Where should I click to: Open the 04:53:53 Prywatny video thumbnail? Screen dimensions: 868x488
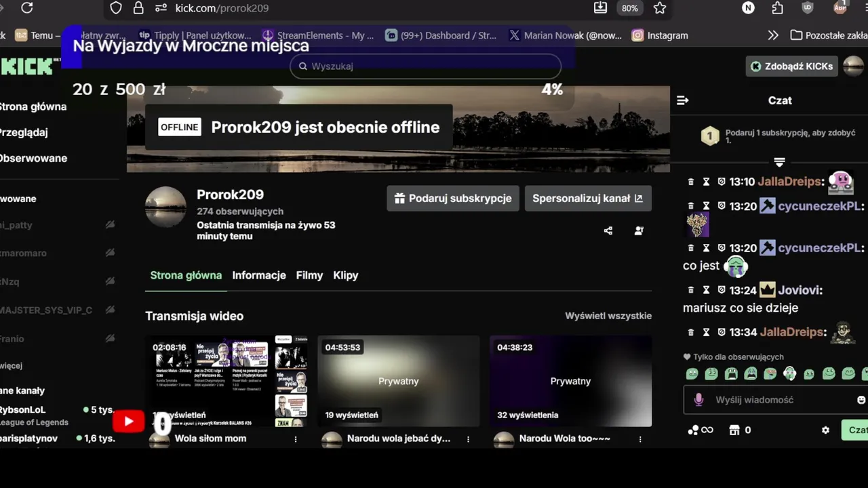pos(399,381)
